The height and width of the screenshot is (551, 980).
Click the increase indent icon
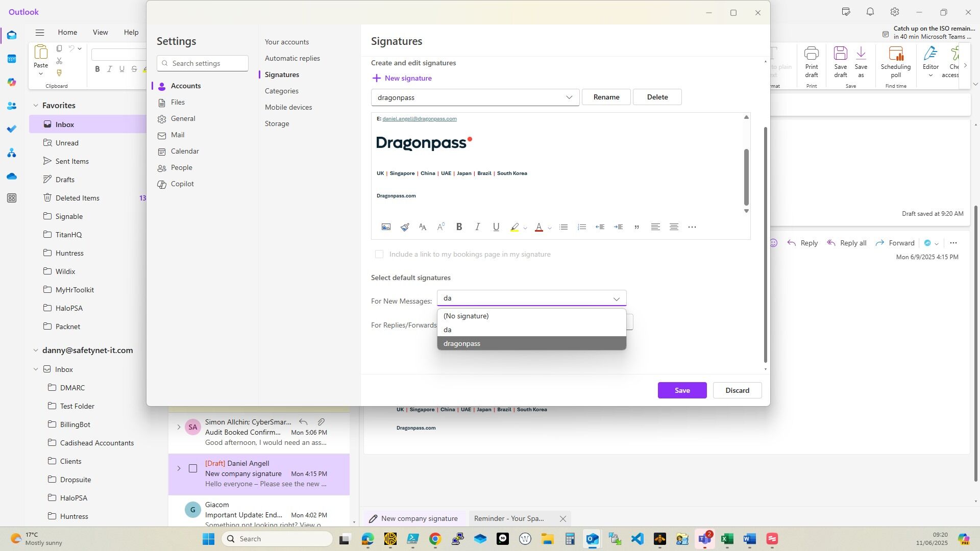pos(618,228)
